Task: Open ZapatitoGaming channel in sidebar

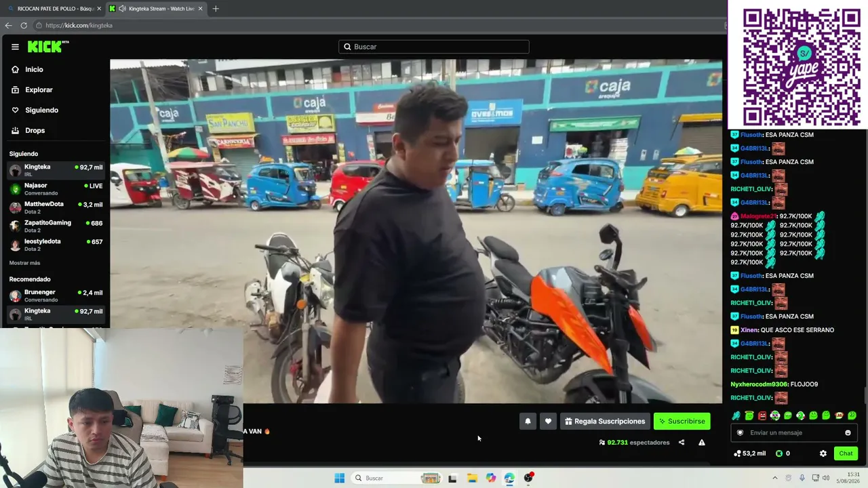Action: (x=55, y=226)
